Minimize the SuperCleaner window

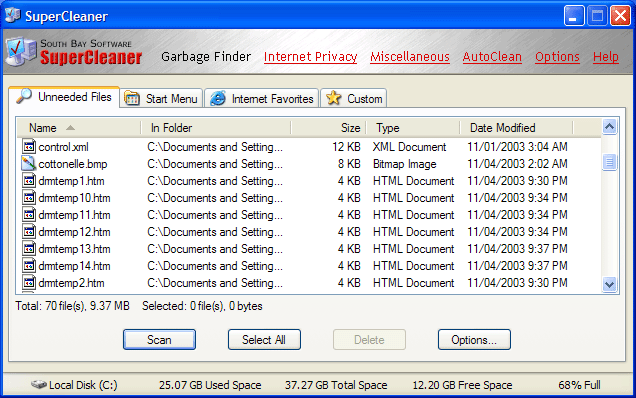tap(574, 16)
